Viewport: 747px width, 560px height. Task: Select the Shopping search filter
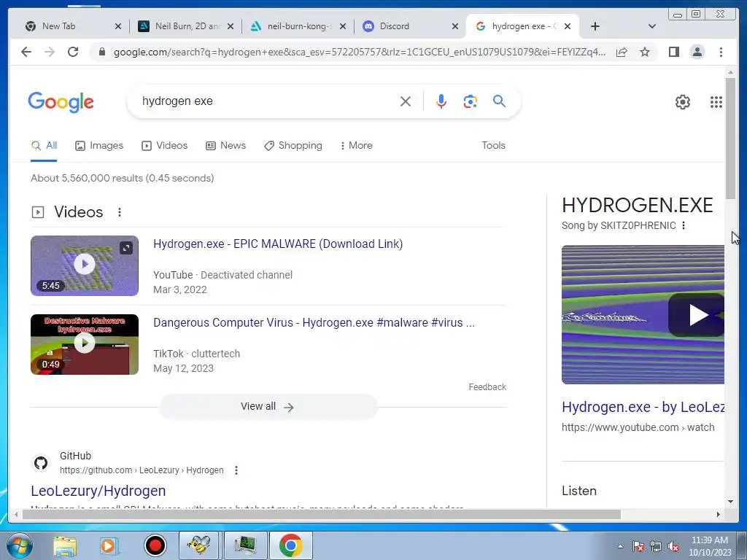pos(293,146)
